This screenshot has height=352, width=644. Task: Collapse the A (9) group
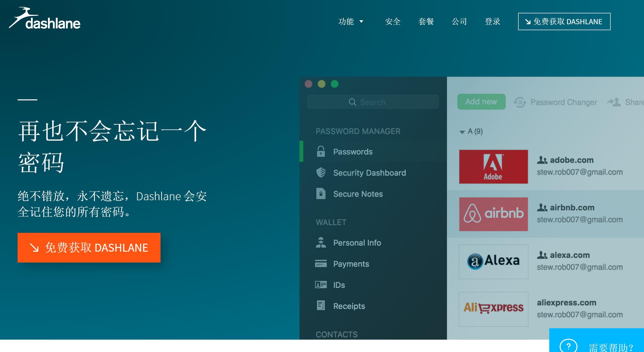click(x=462, y=132)
